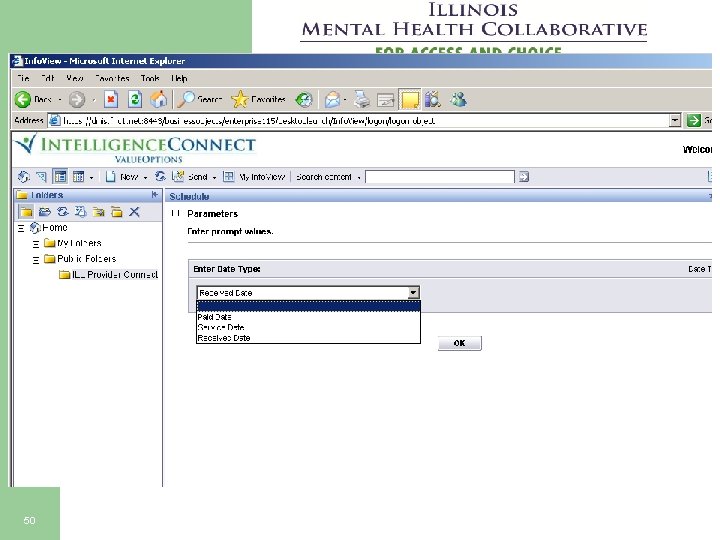Collapse the Folders panel pin arrow

(x=155, y=195)
